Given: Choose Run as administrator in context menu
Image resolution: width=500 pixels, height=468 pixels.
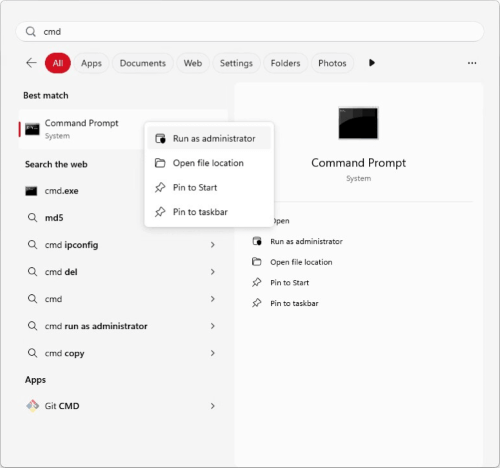Looking at the screenshot, I should tap(209, 138).
